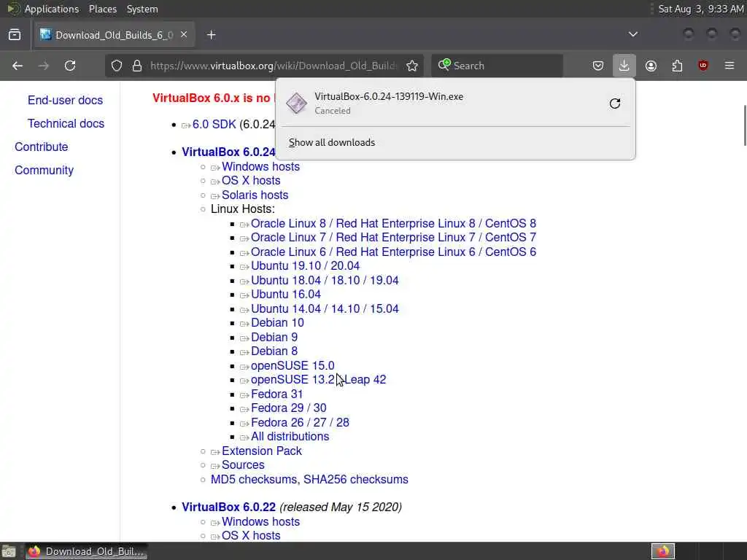The height and width of the screenshot is (560, 747).
Task: Click the Debian 9 link
Action: (274, 337)
